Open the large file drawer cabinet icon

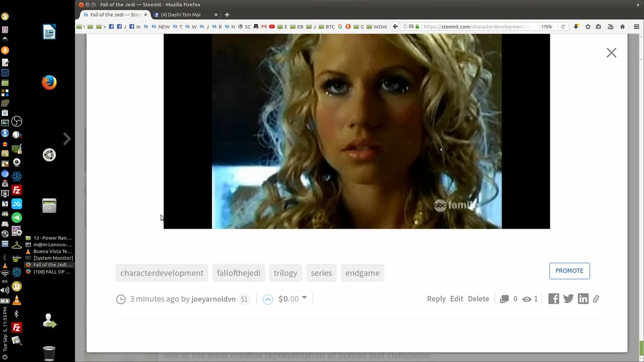tap(49, 206)
